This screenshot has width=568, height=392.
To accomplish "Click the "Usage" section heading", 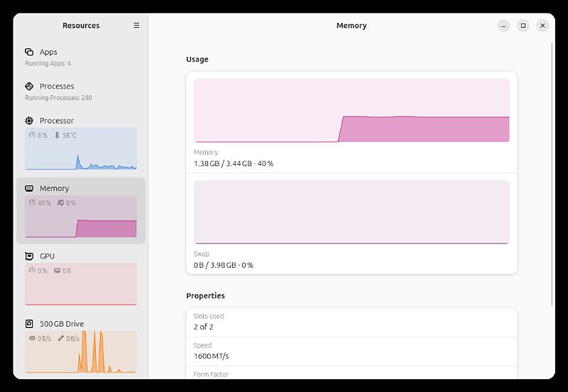I will pos(197,60).
